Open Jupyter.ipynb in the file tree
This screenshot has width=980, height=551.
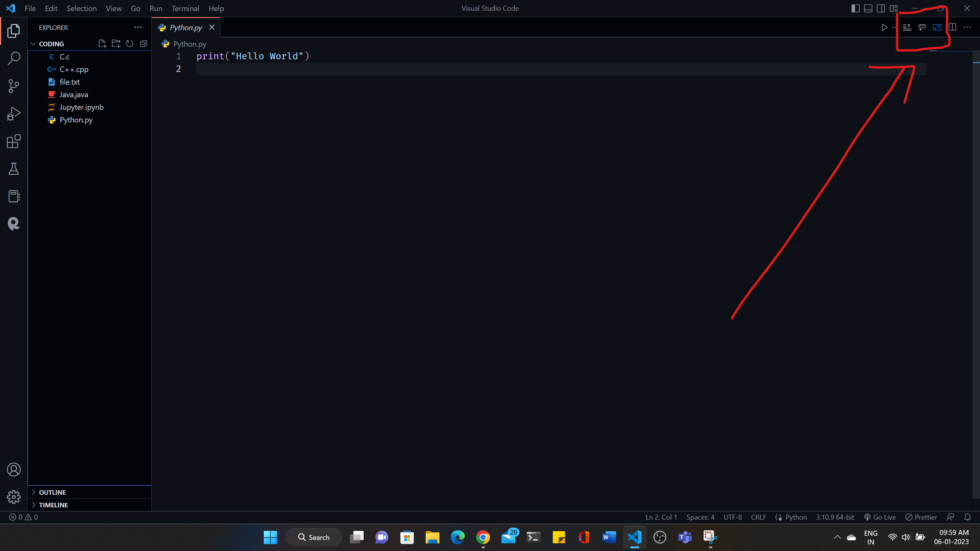pos(82,107)
